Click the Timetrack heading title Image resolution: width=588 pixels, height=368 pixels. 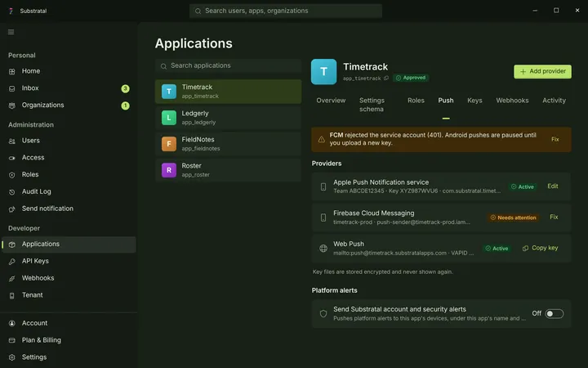(x=365, y=67)
